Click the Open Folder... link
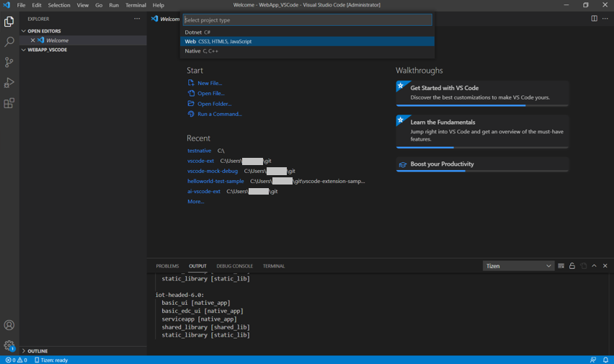The height and width of the screenshot is (364, 614). 214,104
